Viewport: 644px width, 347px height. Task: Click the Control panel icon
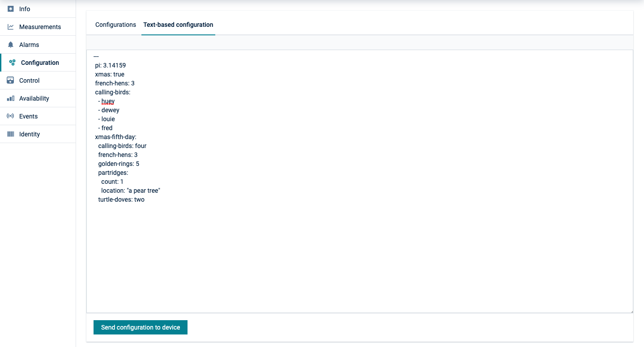(x=11, y=80)
